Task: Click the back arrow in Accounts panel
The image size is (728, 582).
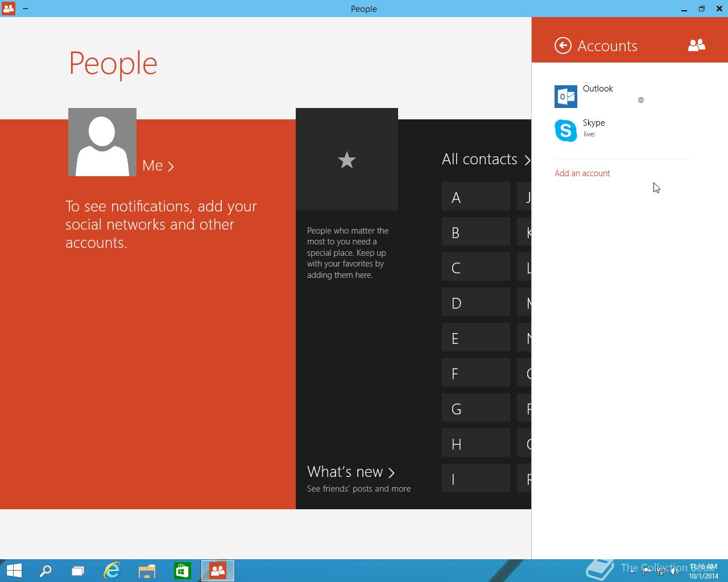Action: [x=562, y=45]
